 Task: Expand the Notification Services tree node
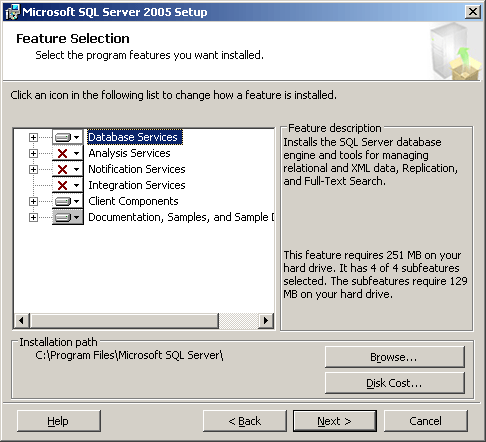pos(33,169)
